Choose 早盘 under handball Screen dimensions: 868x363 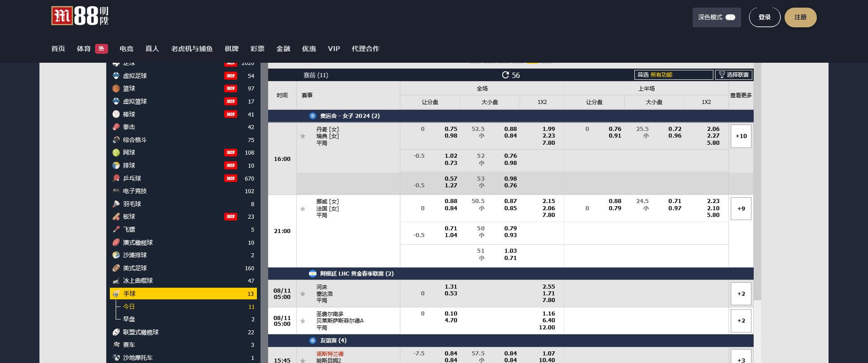pos(129,319)
